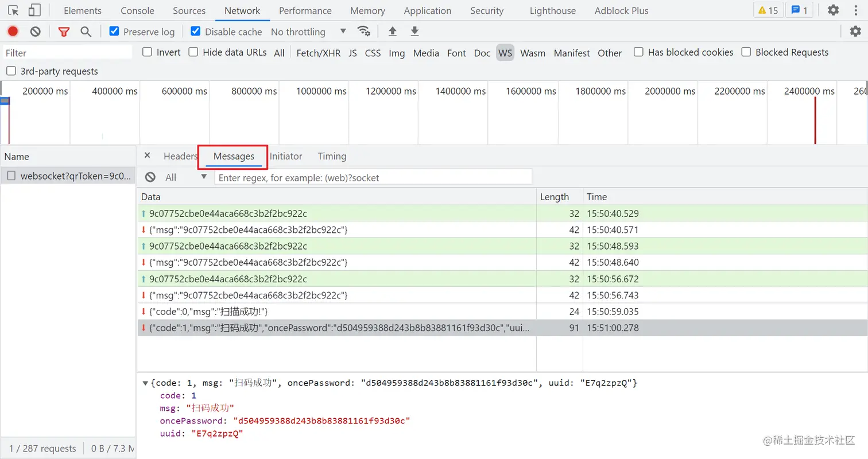Collapse the expanded JSON object triangle
Screen dimensions: 868x459
click(x=145, y=383)
